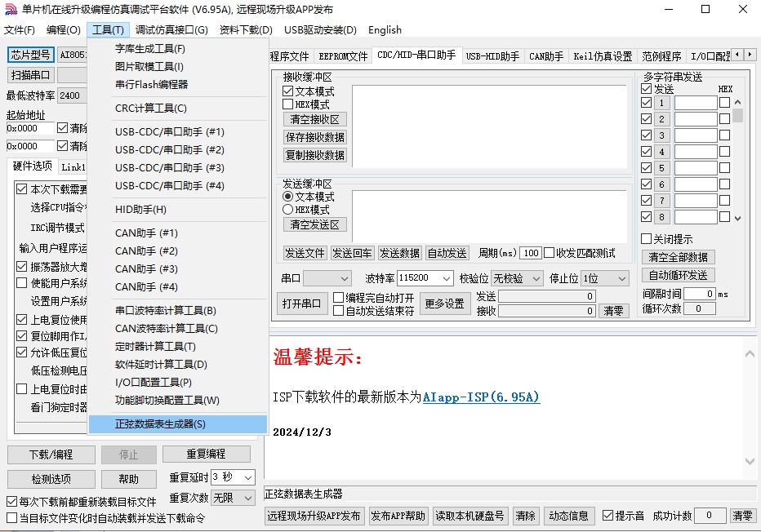Select 正弦数据表生成器(S) menu entry
The height and width of the screenshot is (532, 761).
click(x=178, y=423)
